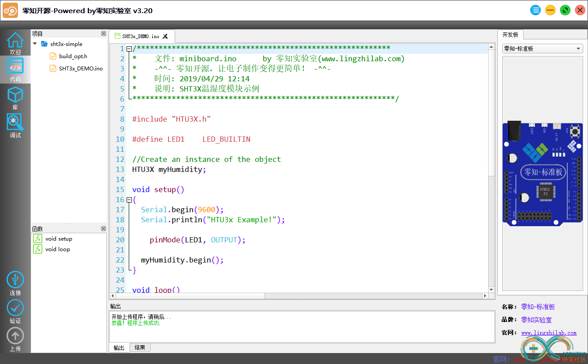Click the void setup function icon
588x364 pixels.
38,238
